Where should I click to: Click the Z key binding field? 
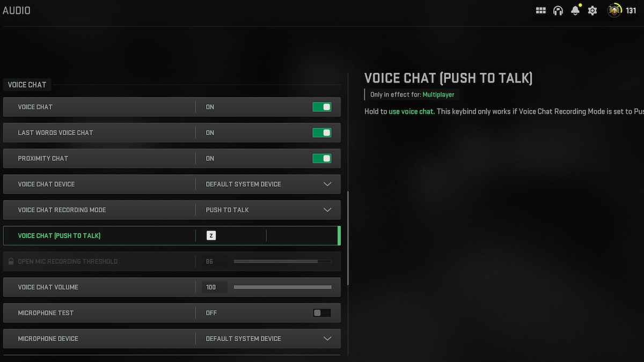click(211, 235)
